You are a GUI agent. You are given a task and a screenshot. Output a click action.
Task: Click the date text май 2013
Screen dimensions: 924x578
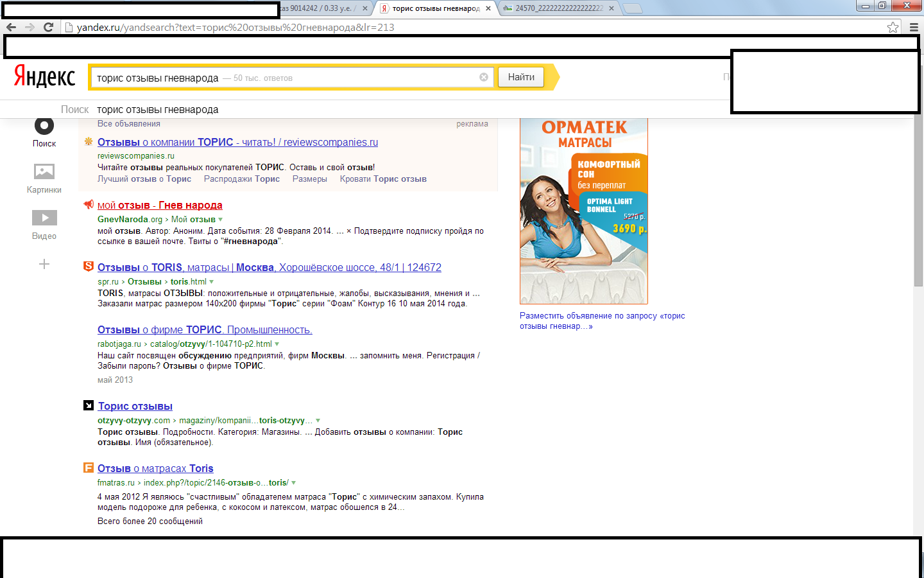pyautogui.click(x=115, y=380)
